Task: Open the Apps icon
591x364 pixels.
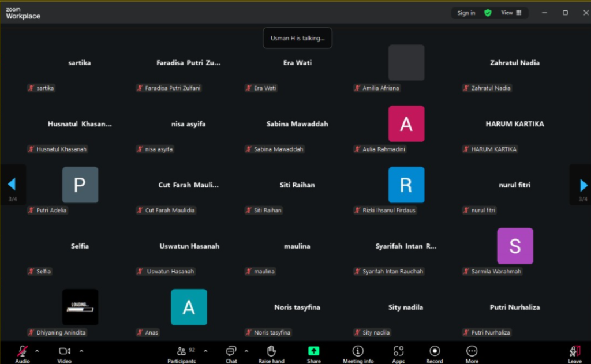Action: pyautogui.click(x=398, y=351)
